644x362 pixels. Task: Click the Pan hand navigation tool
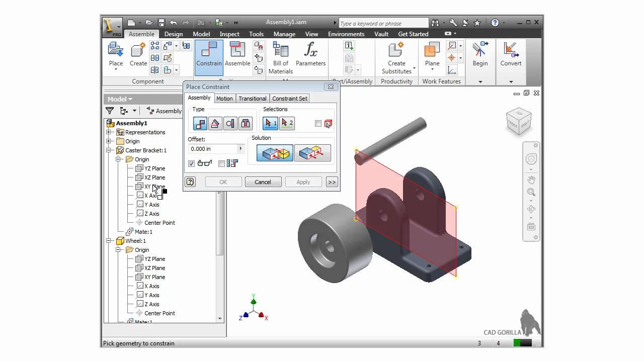[531, 180]
